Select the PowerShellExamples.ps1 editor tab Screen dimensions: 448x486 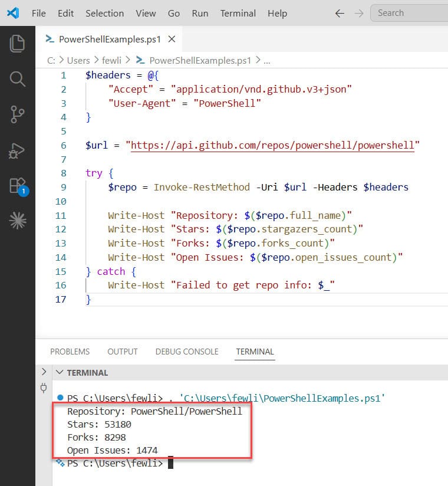tap(110, 40)
